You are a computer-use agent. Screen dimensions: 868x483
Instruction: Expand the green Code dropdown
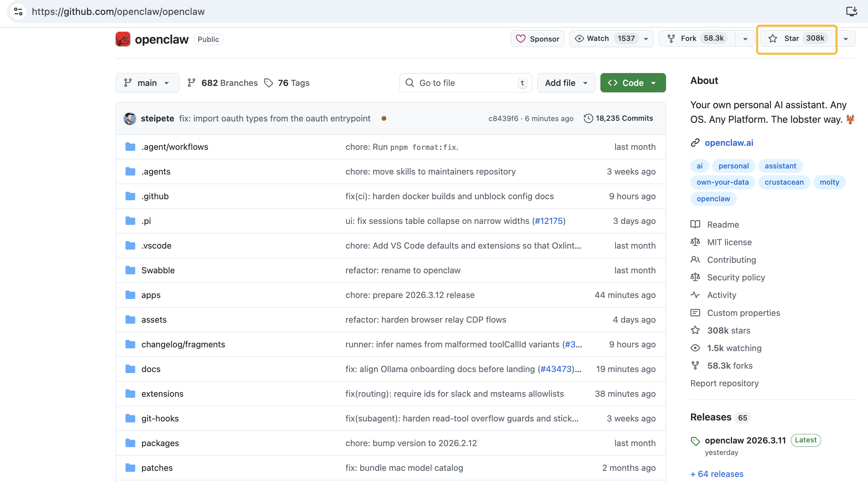pos(633,83)
